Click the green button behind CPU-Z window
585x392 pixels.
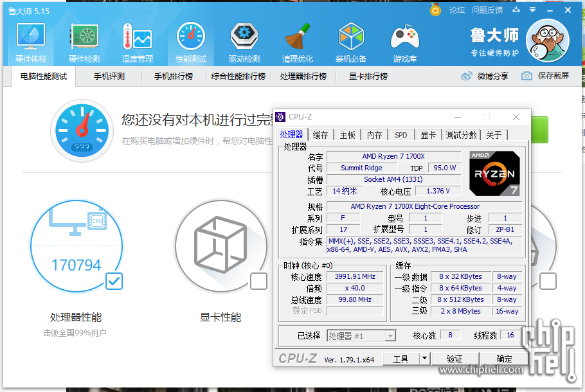539,129
